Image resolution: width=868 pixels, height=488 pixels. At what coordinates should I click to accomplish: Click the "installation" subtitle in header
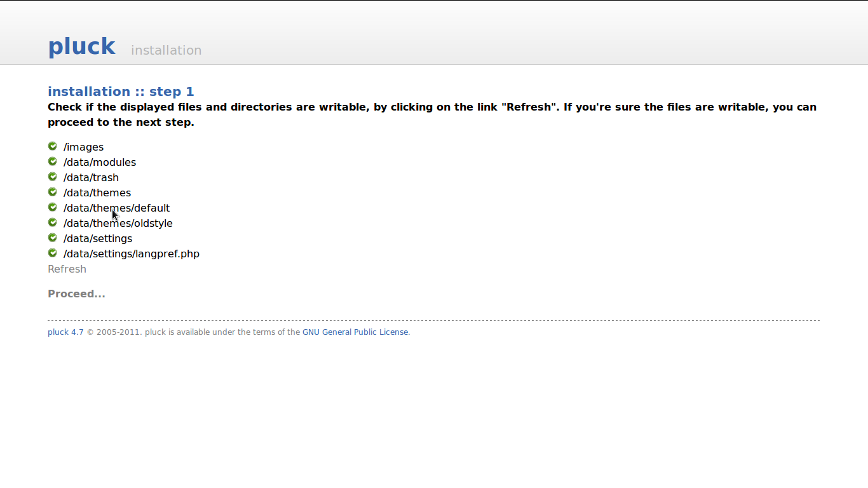tap(166, 50)
